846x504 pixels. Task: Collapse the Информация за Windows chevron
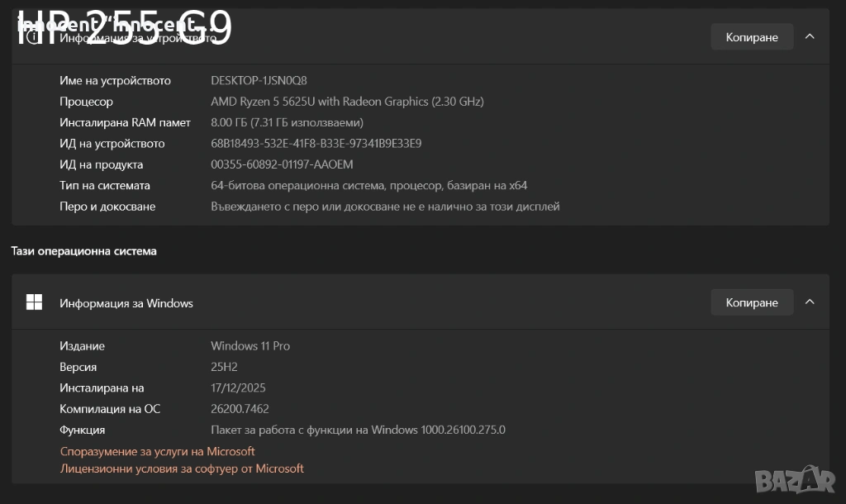pos(810,302)
